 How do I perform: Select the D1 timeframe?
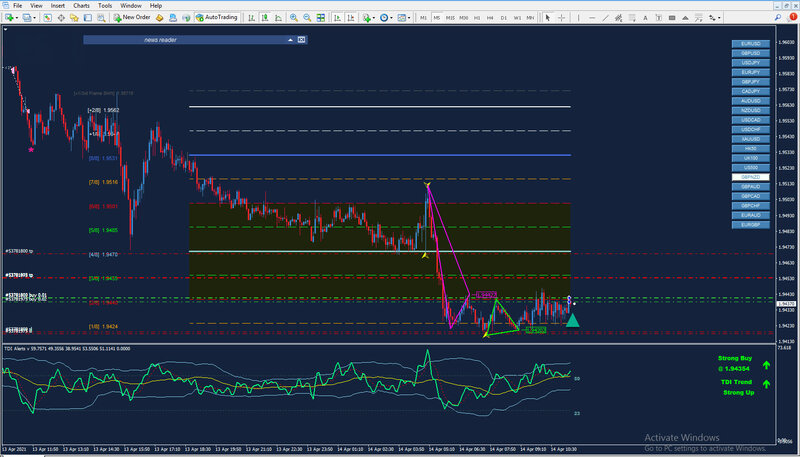[504, 18]
